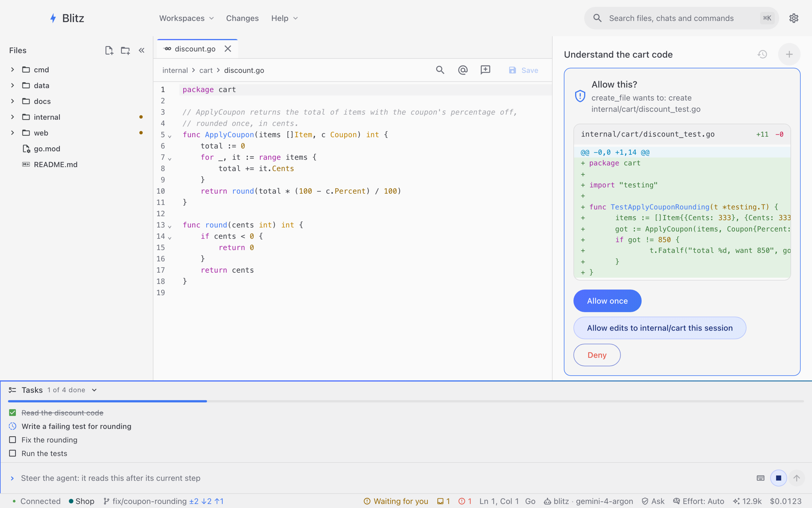Image resolution: width=812 pixels, height=508 pixels.
Task: Click the Save button in editor toolbar
Action: (x=523, y=70)
